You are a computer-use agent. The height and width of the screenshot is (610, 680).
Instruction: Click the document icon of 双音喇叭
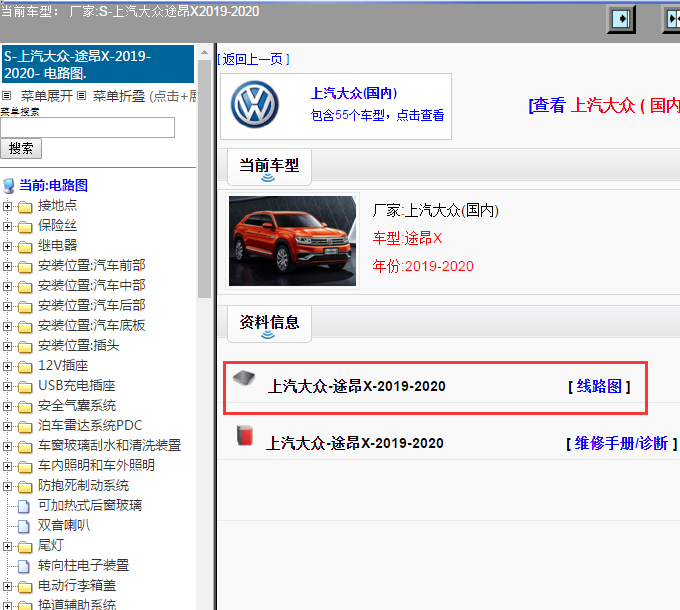[x=24, y=526]
